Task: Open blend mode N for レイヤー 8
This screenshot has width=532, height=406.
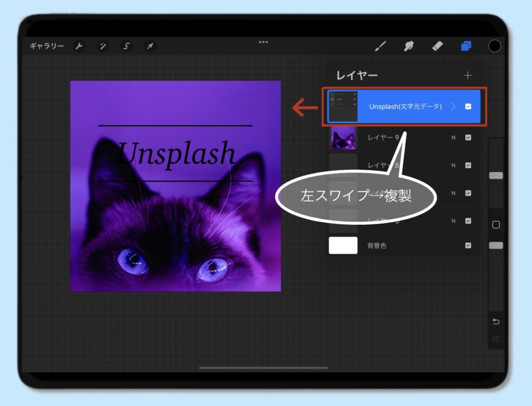Action: click(x=453, y=165)
